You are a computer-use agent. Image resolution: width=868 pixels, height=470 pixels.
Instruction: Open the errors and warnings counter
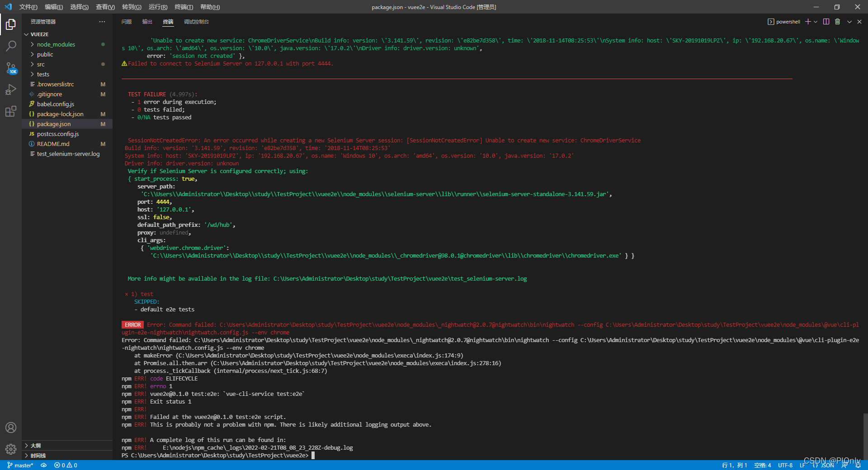coord(66,465)
